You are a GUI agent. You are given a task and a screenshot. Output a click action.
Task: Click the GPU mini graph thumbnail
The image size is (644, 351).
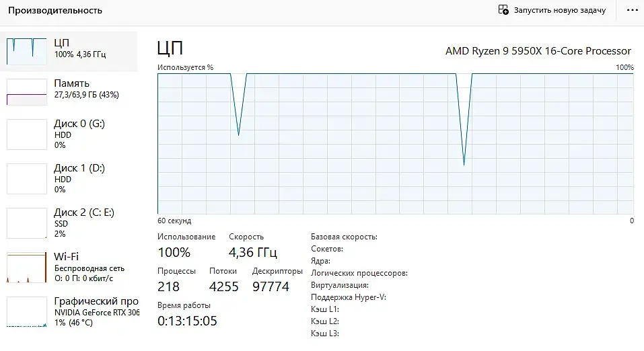[27, 311]
